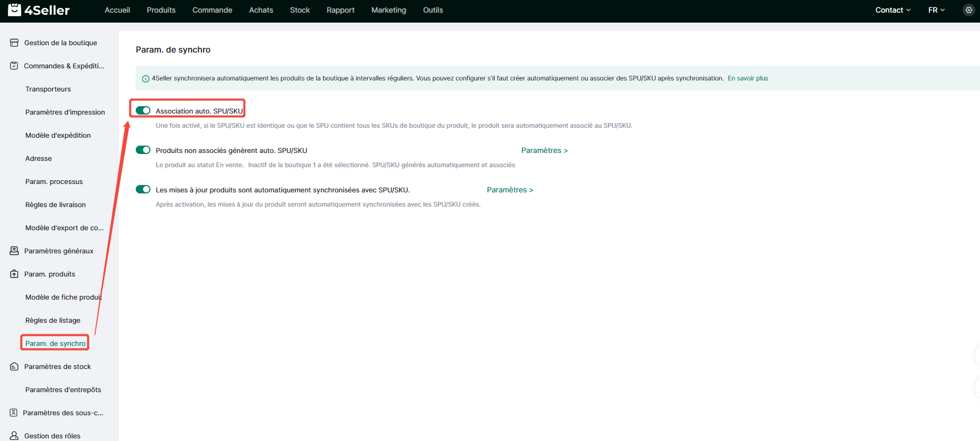Image resolution: width=980 pixels, height=441 pixels.
Task: Open the FR language dropdown
Action: point(936,10)
